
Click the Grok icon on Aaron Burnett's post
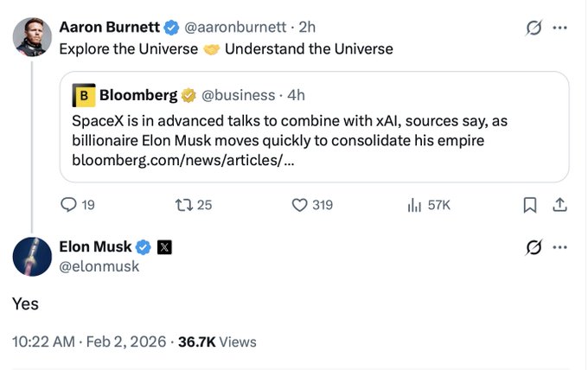click(x=534, y=28)
